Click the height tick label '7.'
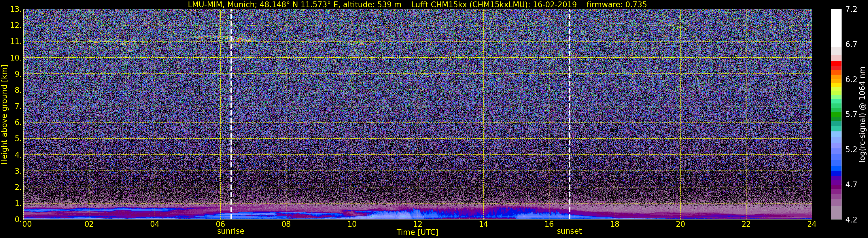 [x=18, y=107]
